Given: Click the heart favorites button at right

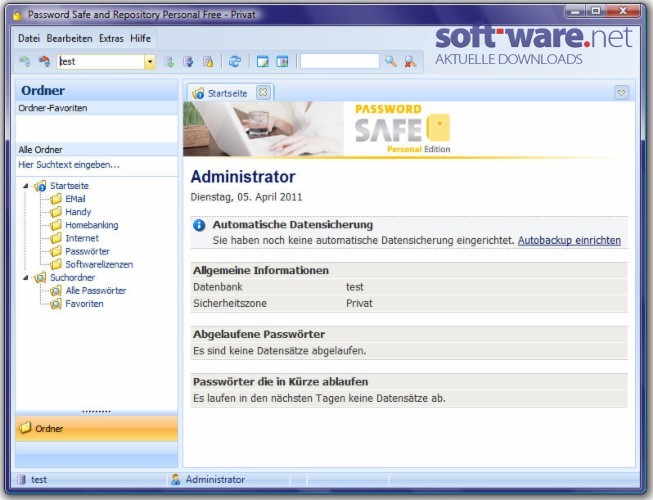Looking at the screenshot, I should click(x=621, y=92).
